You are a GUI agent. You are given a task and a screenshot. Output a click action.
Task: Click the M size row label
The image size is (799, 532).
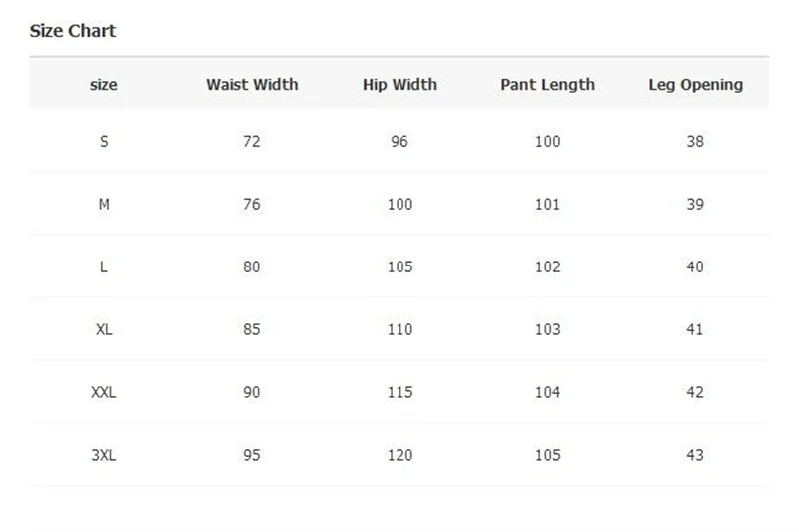pos(104,205)
